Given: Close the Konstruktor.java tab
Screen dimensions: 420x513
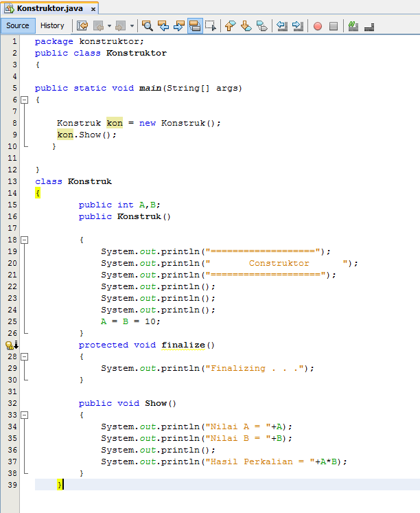Looking at the screenshot, I should 93,9.
